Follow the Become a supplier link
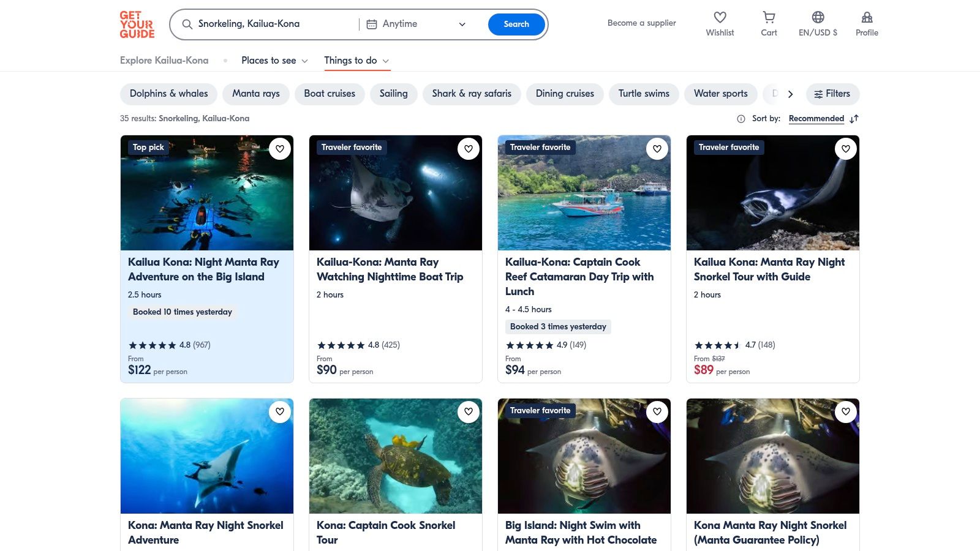Screen dimensions: 980x551 point(642,23)
